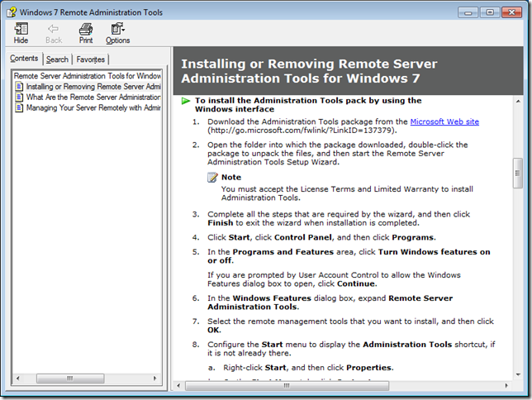Image resolution: width=532 pixels, height=400 pixels.
Task: Follow the Microsoft Web site link
Action: (x=444, y=121)
